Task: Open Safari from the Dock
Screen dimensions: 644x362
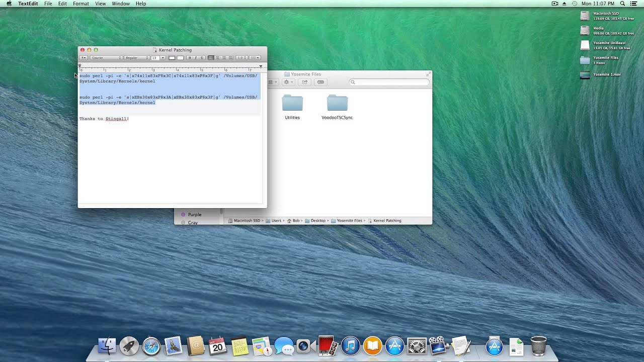Action: pos(151,346)
